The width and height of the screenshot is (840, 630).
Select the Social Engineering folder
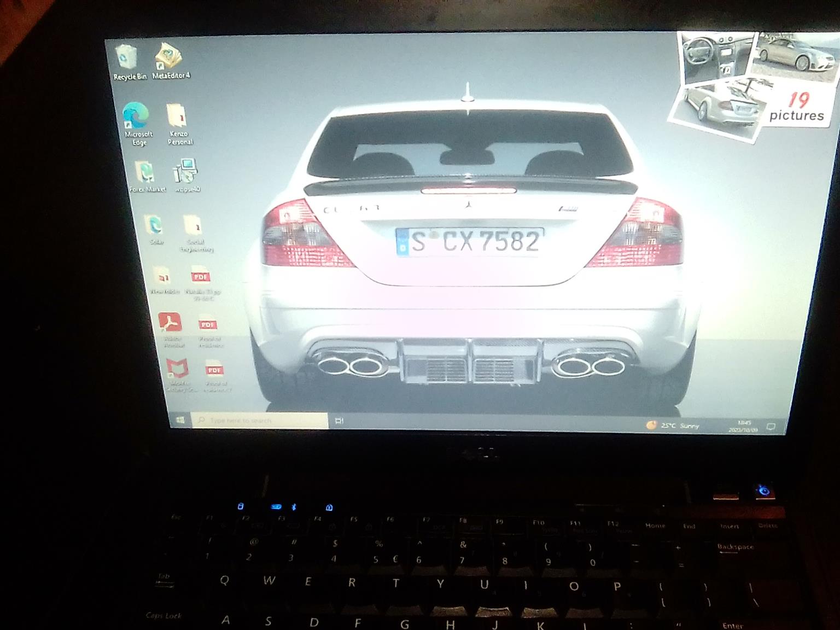pos(194,231)
